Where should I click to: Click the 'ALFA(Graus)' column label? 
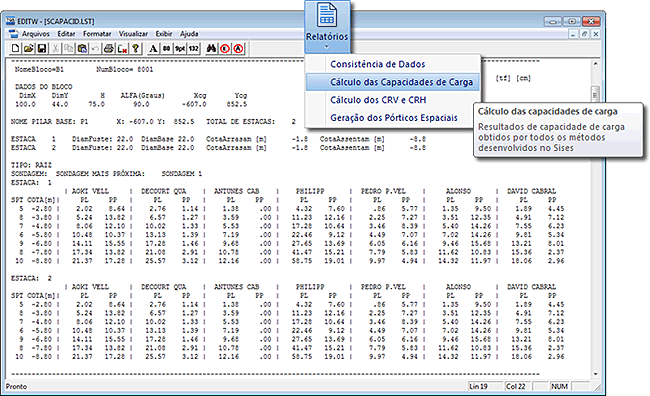(x=143, y=96)
